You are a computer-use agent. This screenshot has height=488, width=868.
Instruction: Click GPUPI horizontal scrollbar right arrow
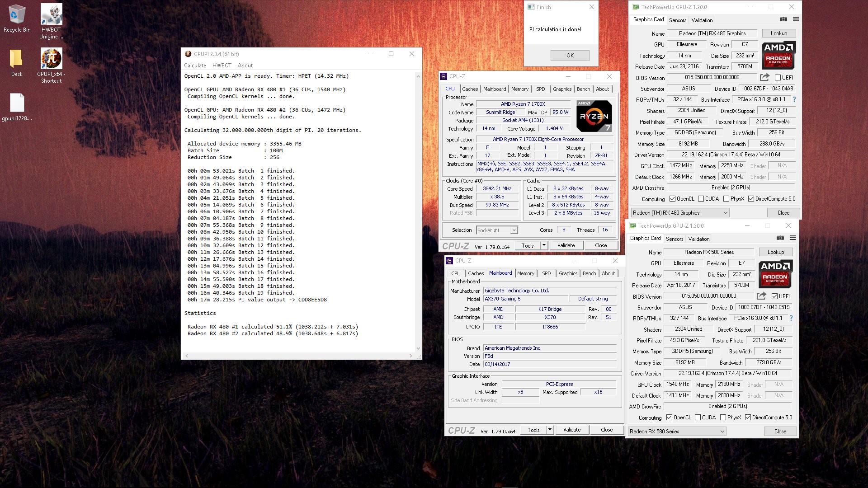click(x=411, y=356)
